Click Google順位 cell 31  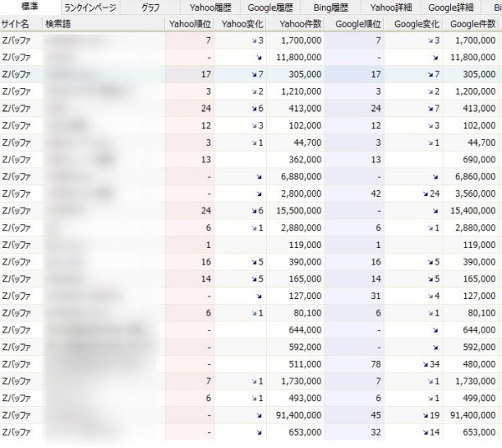pyautogui.click(x=355, y=296)
